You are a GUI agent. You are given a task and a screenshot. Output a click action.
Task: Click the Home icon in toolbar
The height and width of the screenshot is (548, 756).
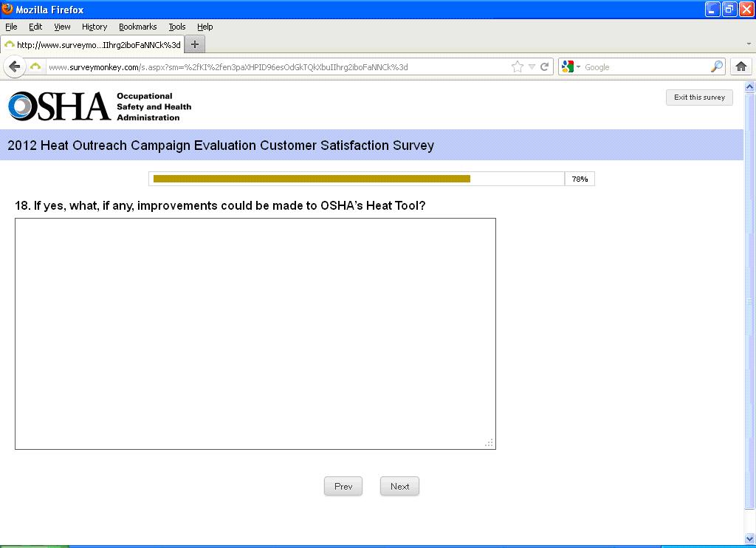(x=741, y=66)
